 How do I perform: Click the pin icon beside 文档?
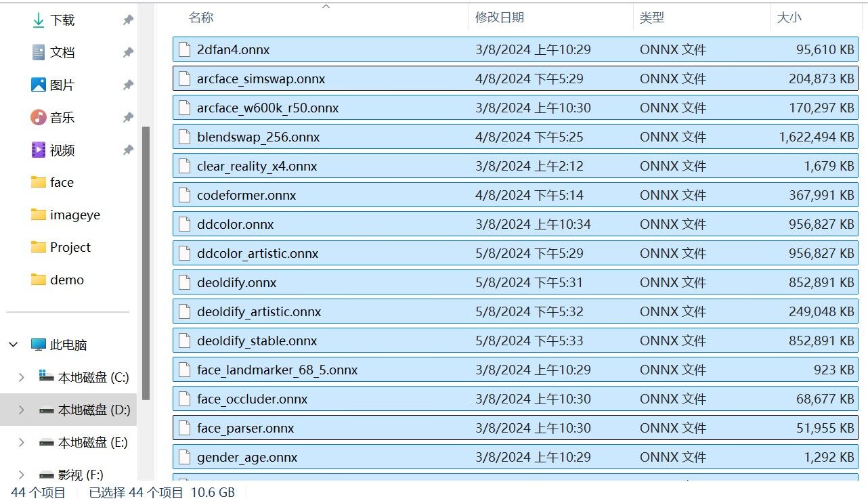(128, 53)
